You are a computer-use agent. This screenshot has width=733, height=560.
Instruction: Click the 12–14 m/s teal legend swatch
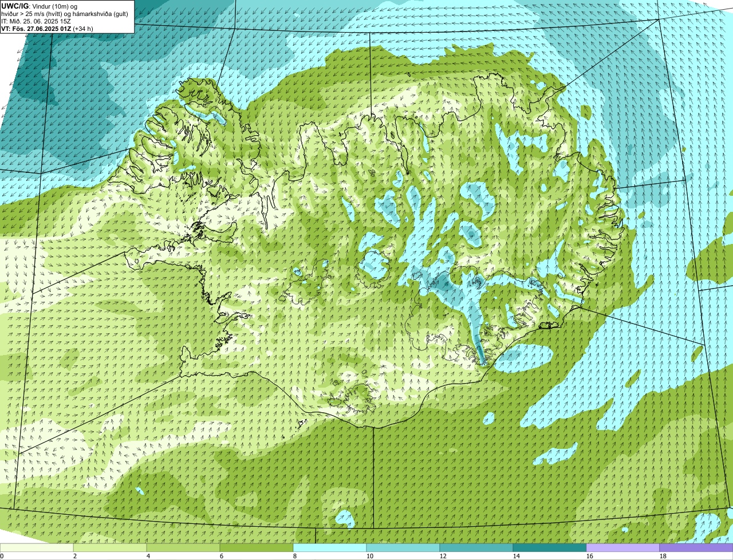coord(476,548)
